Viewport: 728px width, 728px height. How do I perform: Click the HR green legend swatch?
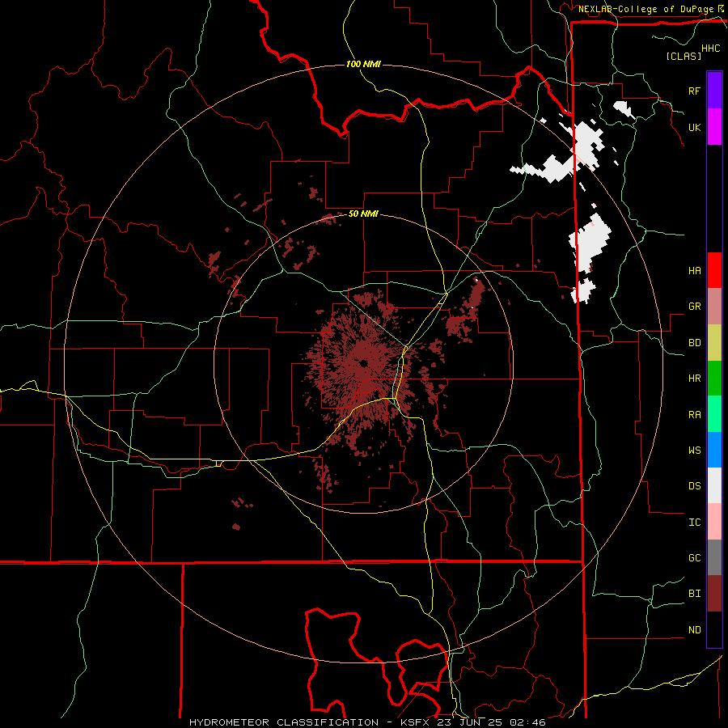coord(714,379)
